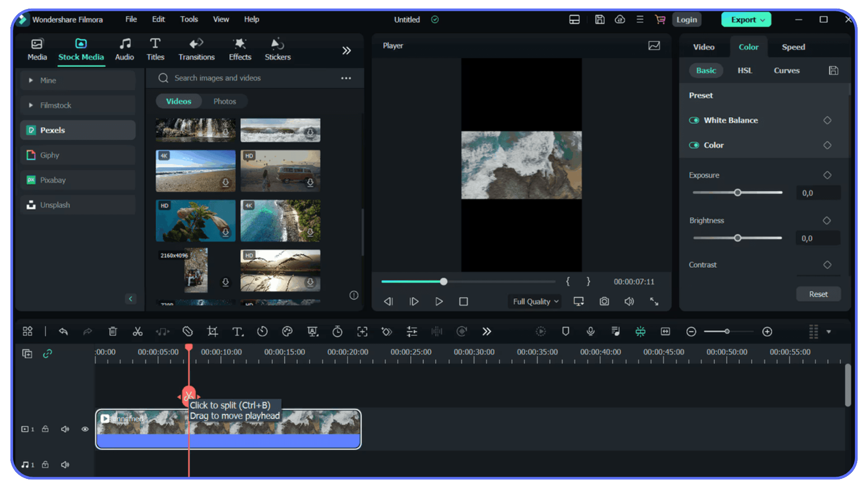Change the layout mode icon
868x488 pixels.
[574, 19]
